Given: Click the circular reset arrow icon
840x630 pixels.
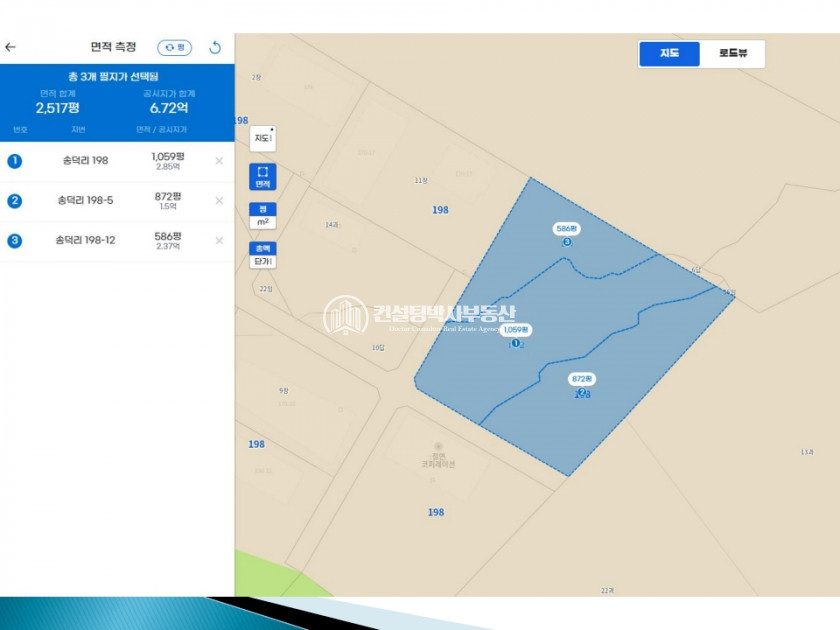Looking at the screenshot, I should [x=215, y=47].
